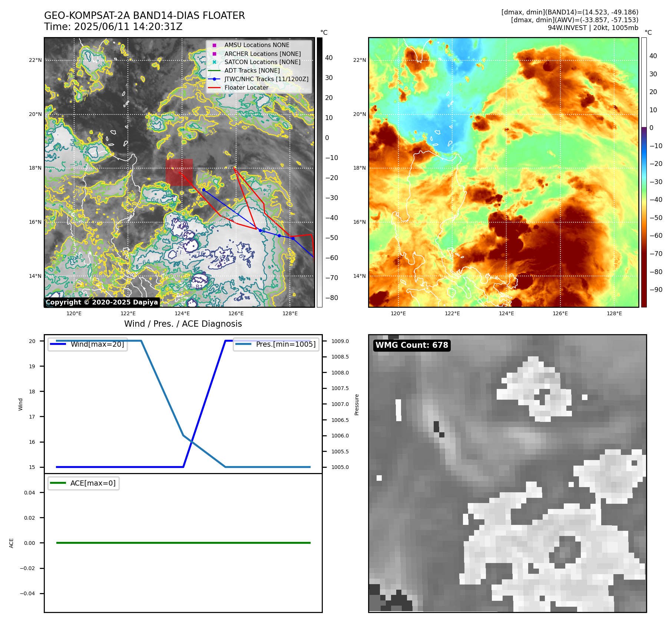Click the '−90' tick on the AWV colorbar
This screenshot has height=626, width=672.
click(x=656, y=290)
